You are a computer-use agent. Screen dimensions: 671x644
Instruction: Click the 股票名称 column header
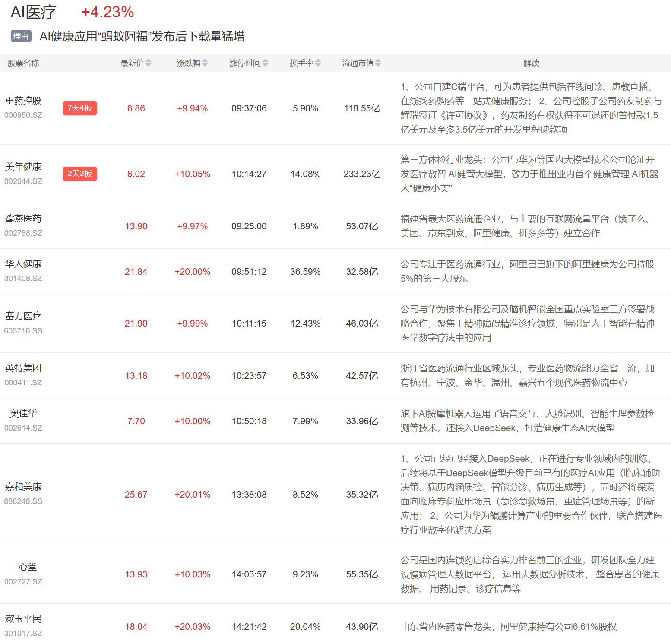tap(23, 63)
